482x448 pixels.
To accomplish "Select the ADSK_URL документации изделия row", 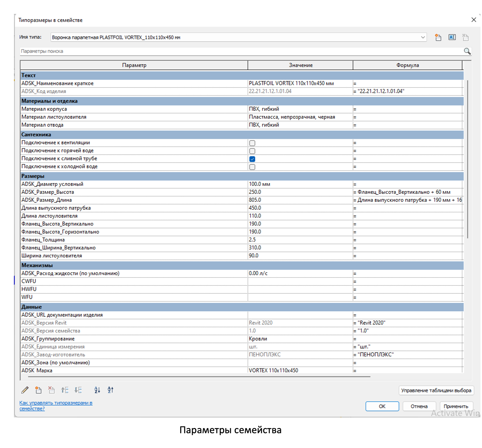I will coord(241,315).
